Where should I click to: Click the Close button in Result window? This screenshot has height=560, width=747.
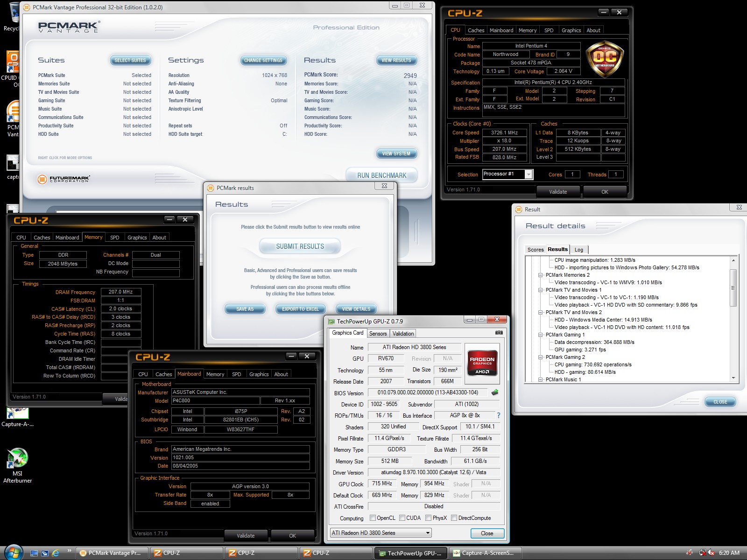click(720, 402)
